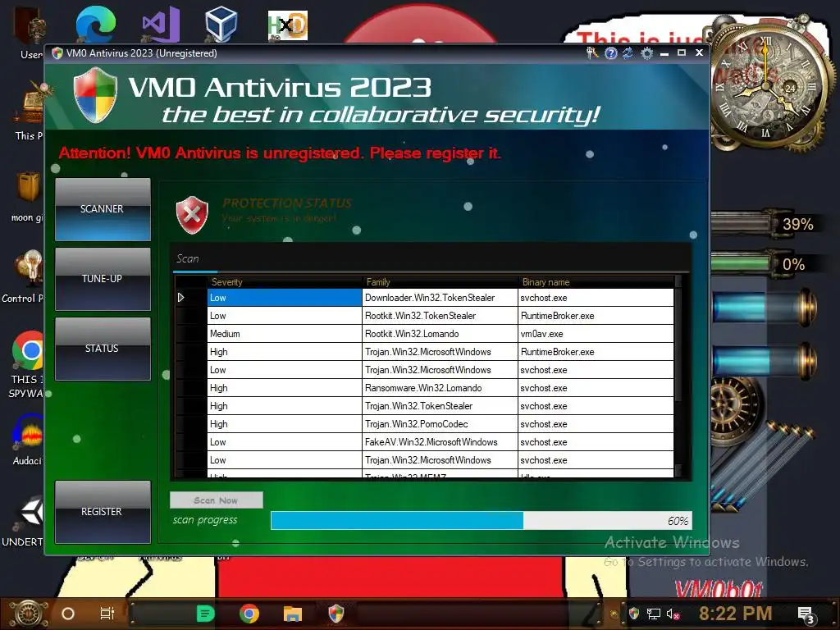
Task: Select FakeAV.Win32.MicrosoftWindows cell
Action: (441, 442)
